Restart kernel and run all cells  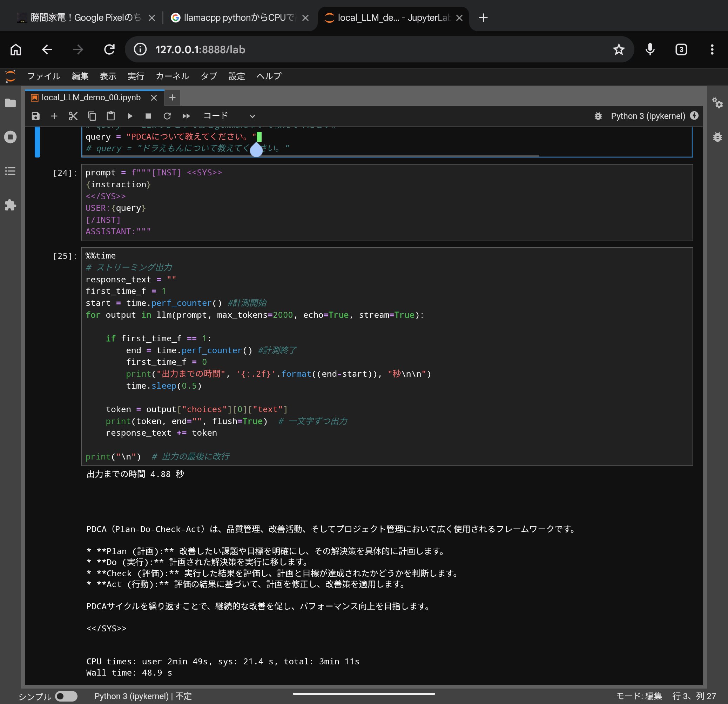[x=186, y=116]
